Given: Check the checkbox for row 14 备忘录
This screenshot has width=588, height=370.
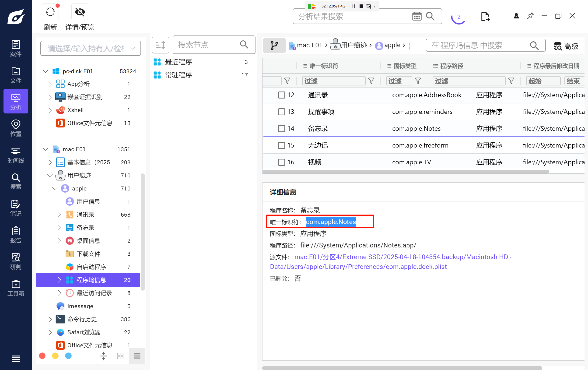Looking at the screenshot, I should pos(281,128).
